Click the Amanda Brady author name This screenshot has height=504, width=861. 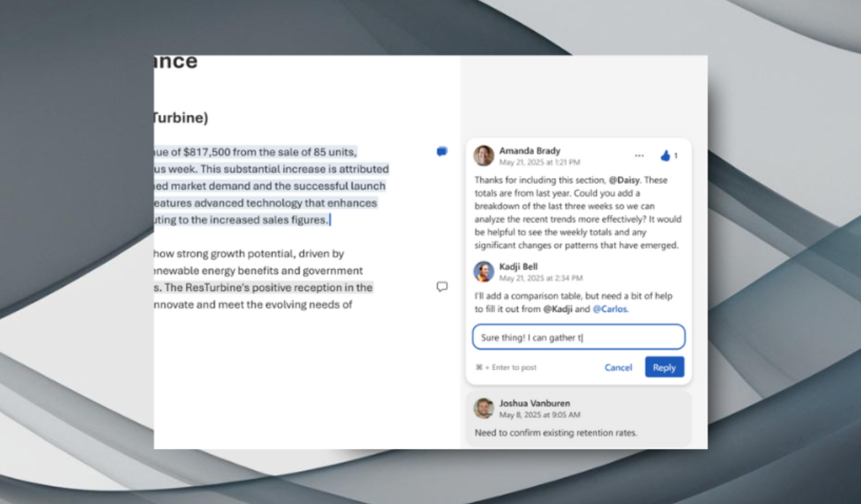[x=529, y=151]
